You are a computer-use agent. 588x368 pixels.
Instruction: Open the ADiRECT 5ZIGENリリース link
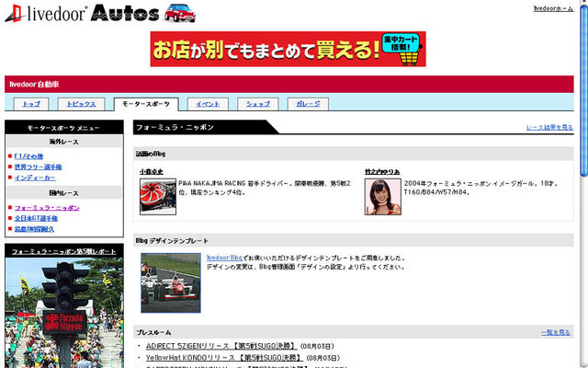point(221,346)
